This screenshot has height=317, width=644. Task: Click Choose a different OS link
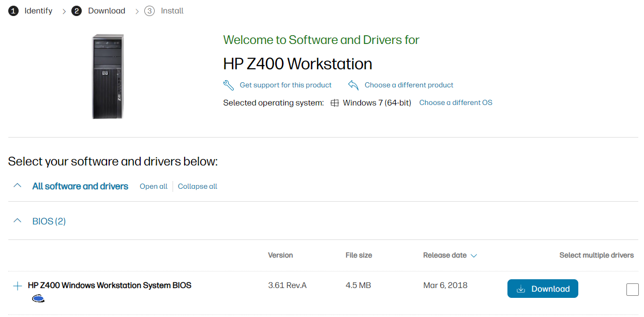point(456,102)
